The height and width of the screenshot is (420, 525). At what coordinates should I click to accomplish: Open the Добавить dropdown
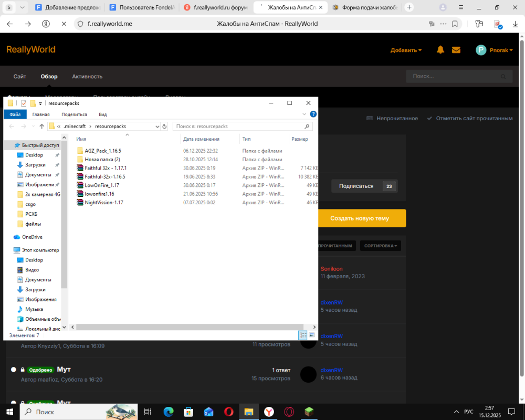[406, 50]
